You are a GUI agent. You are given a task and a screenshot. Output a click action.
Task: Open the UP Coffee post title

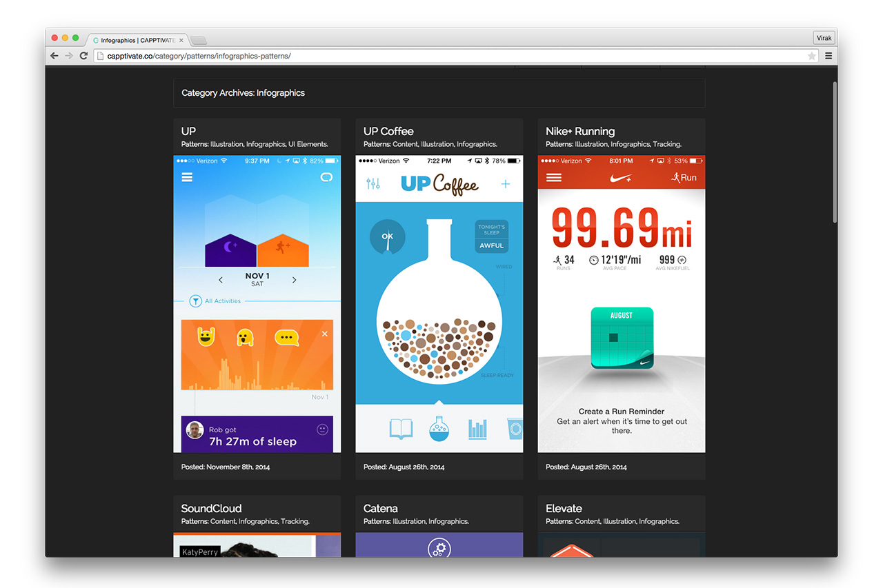tap(388, 131)
